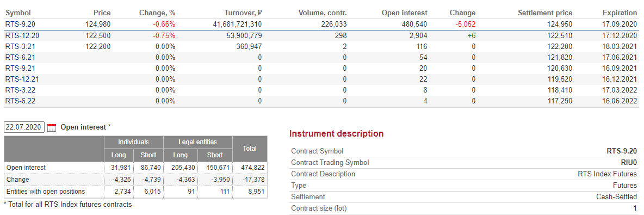Select turnover value 41,681,721,310
The image size is (644, 215).
237,24
